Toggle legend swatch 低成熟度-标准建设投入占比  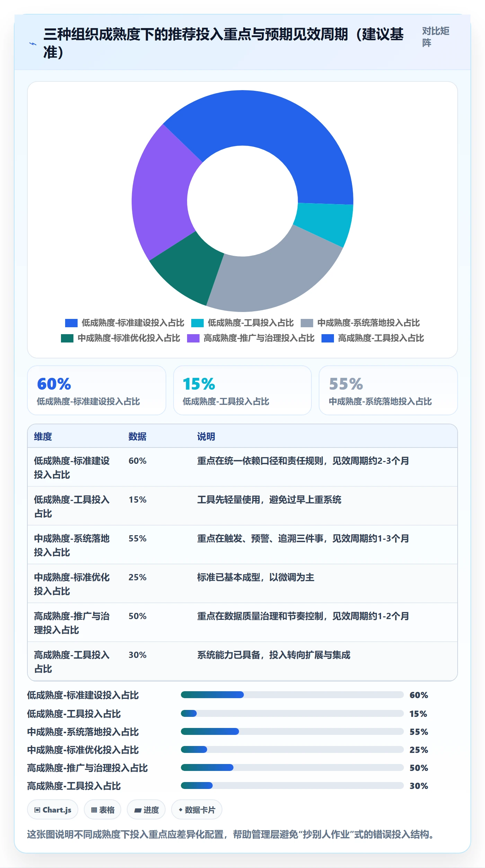71,323
